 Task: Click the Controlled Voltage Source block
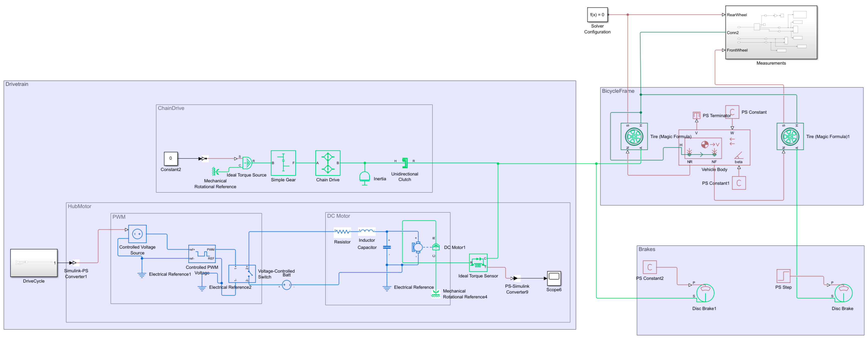[x=137, y=234]
